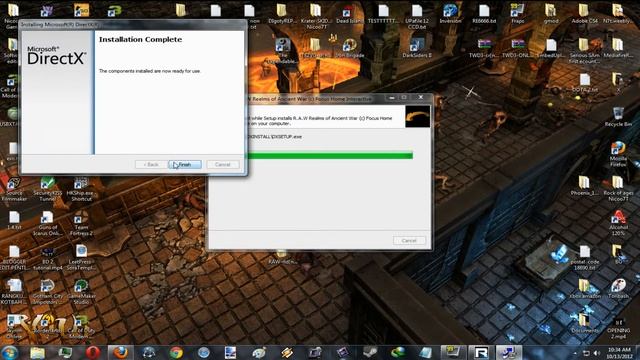This screenshot has height=360, width=640.
Task: Select the 1.4.txt file on desktop
Action: (x=14, y=220)
